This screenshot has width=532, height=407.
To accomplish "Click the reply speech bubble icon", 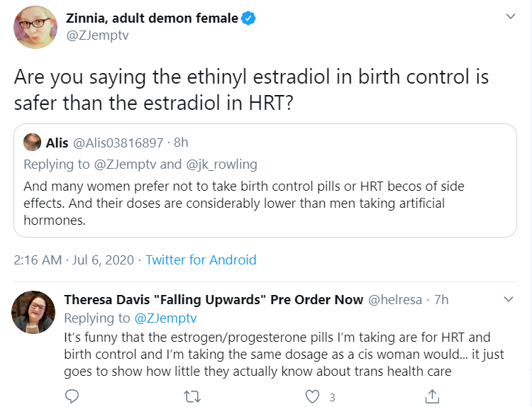I will [72, 396].
